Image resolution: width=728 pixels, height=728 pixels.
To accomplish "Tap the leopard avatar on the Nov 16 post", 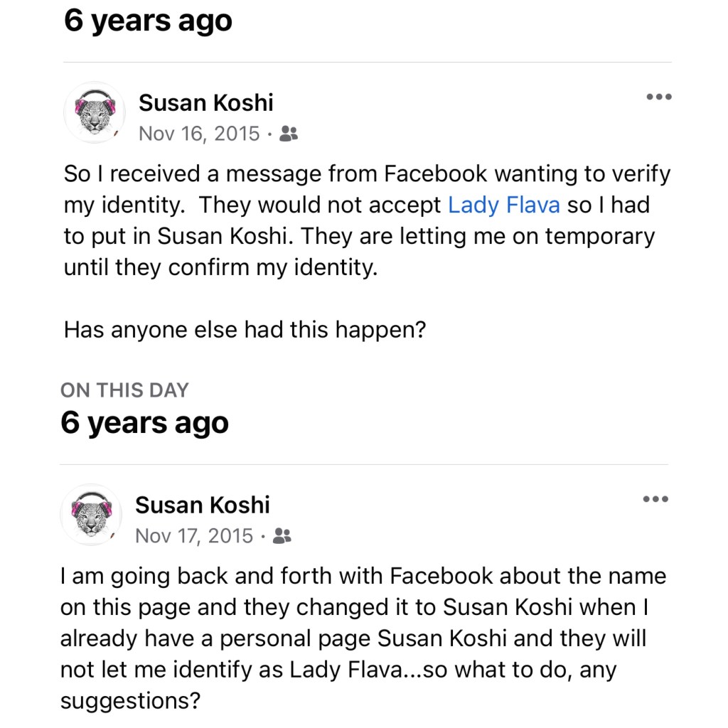I will [x=95, y=112].
